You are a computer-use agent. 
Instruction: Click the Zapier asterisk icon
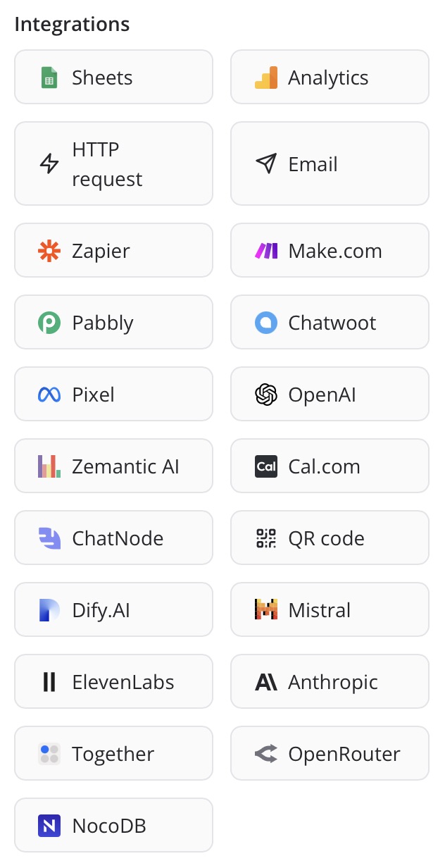(x=49, y=251)
